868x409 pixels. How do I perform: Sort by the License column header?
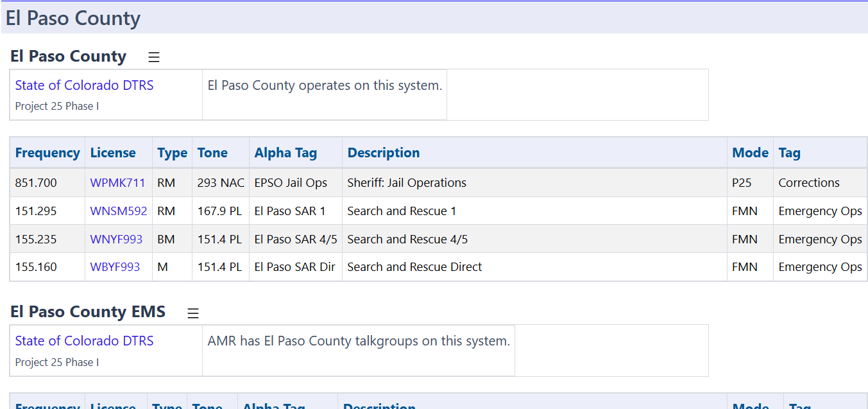tap(113, 153)
